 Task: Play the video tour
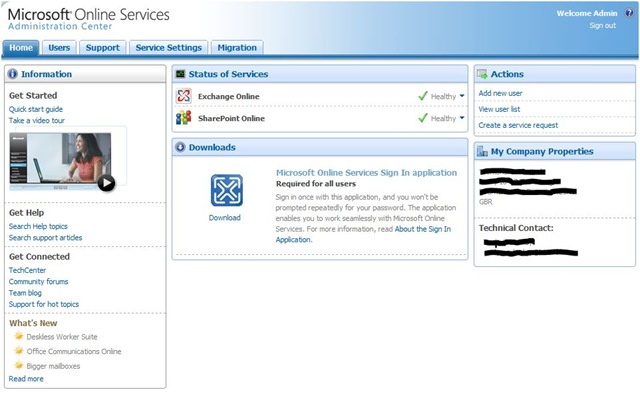(x=106, y=183)
